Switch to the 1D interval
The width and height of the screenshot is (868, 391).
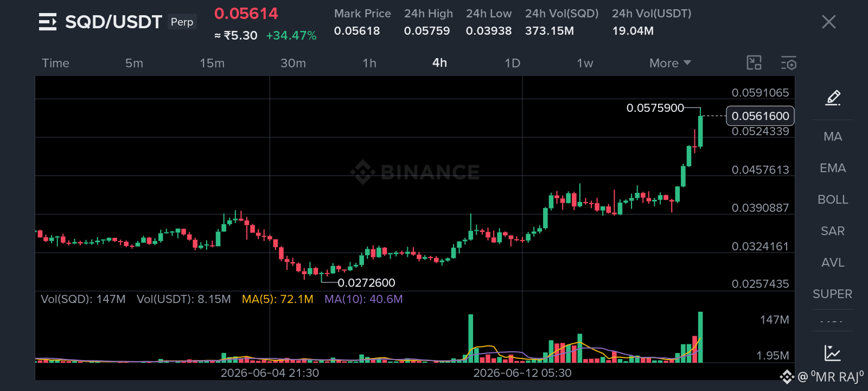(x=512, y=63)
